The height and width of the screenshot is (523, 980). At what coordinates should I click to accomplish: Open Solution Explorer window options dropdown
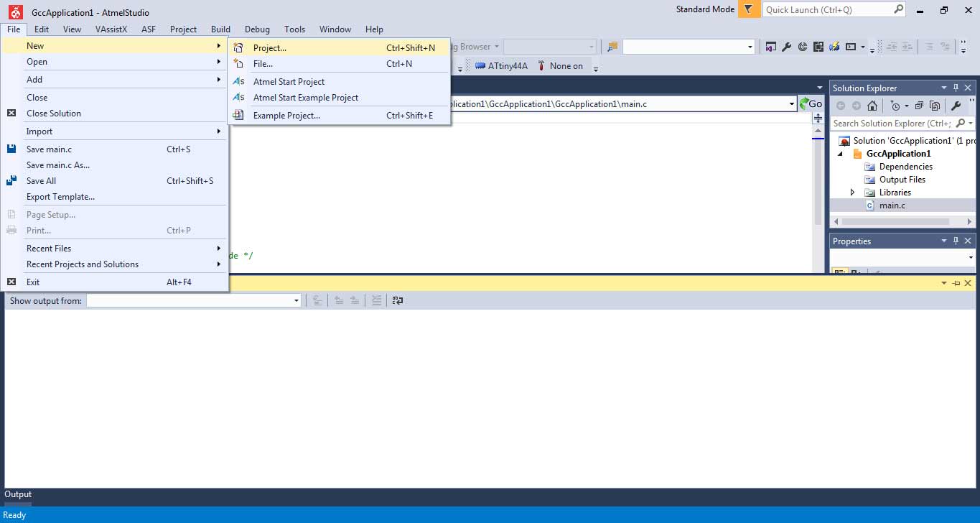943,88
